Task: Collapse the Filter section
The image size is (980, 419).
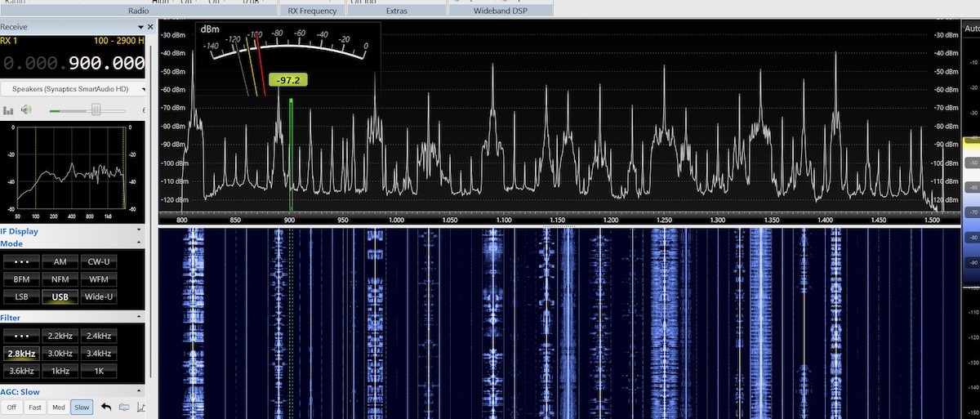Action: 139,318
